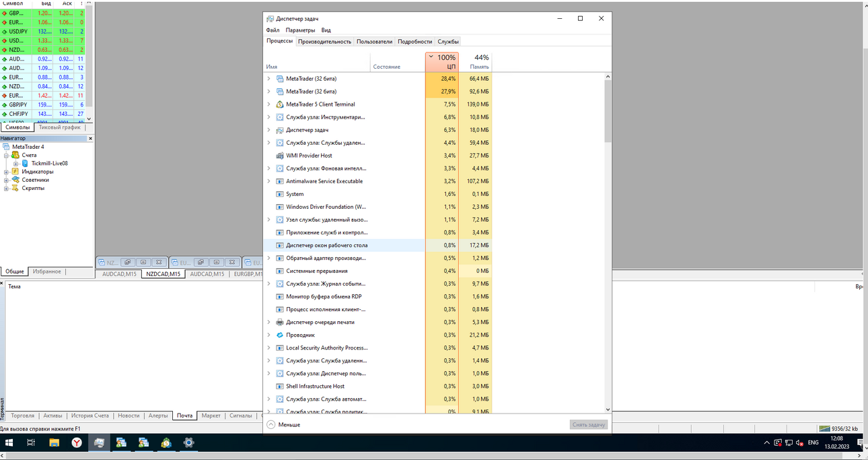Viewport: 868px width, 460px height.
Task: Open File Explorer from the taskbar
Action: coord(54,442)
